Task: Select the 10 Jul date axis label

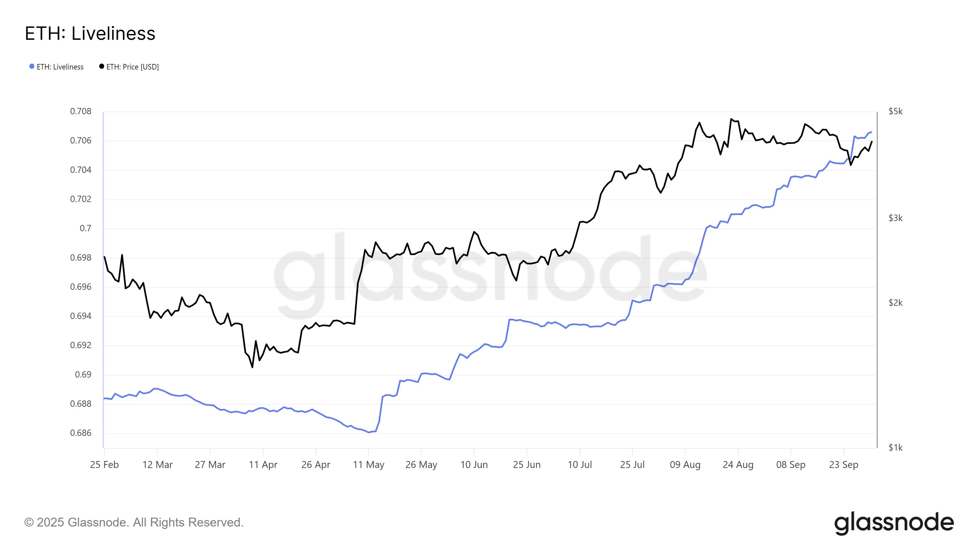Action: pyautogui.click(x=580, y=465)
